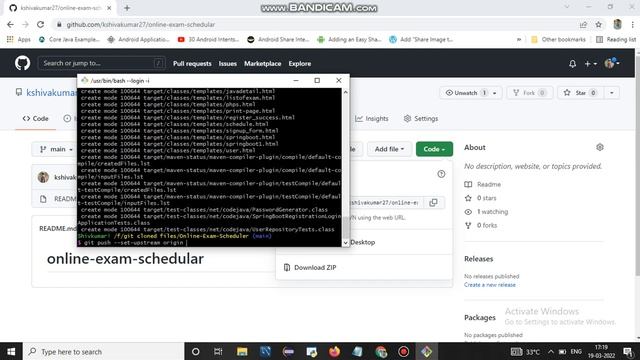The height and width of the screenshot is (360, 640).
Task: Open Core Java Example bookmark
Action: tap(69, 40)
